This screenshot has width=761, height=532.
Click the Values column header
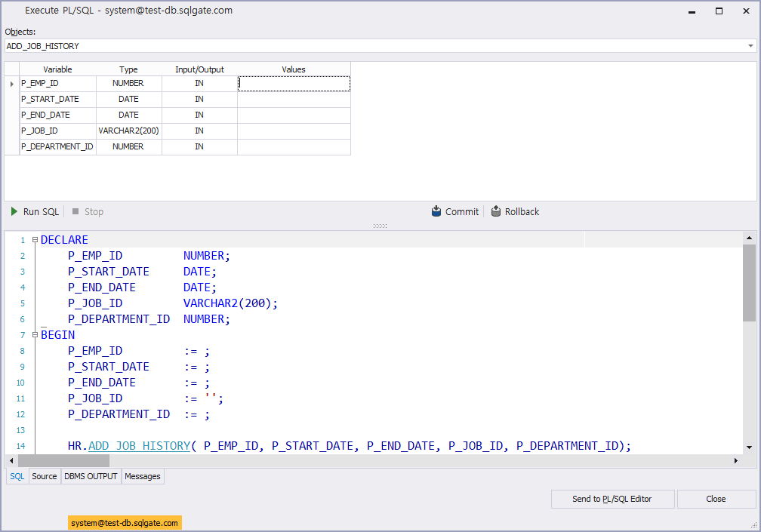[x=294, y=69]
